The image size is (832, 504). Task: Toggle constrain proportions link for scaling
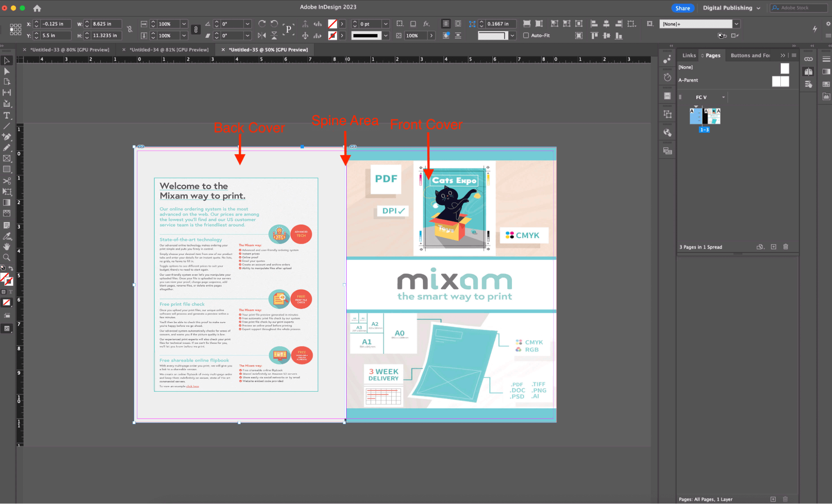196,30
